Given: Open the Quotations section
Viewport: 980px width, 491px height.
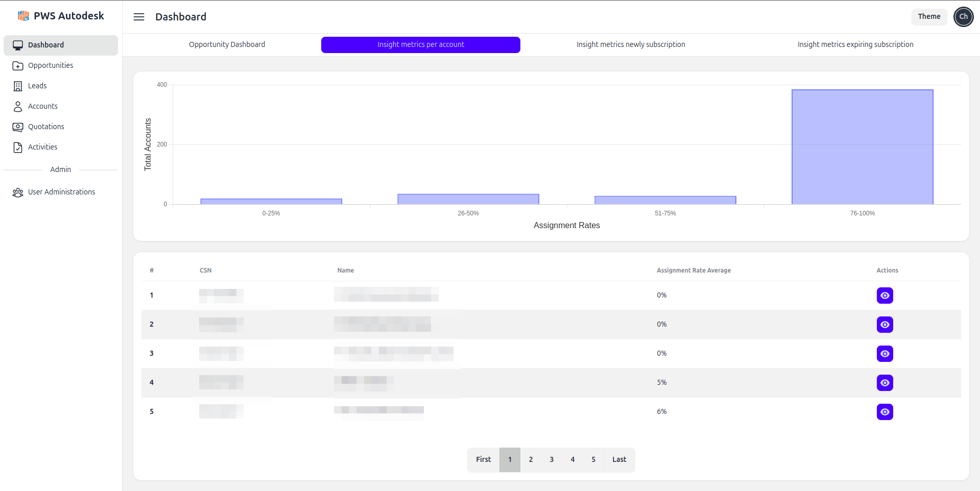Looking at the screenshot, I should pyautogui.click(x=45, y=127).
